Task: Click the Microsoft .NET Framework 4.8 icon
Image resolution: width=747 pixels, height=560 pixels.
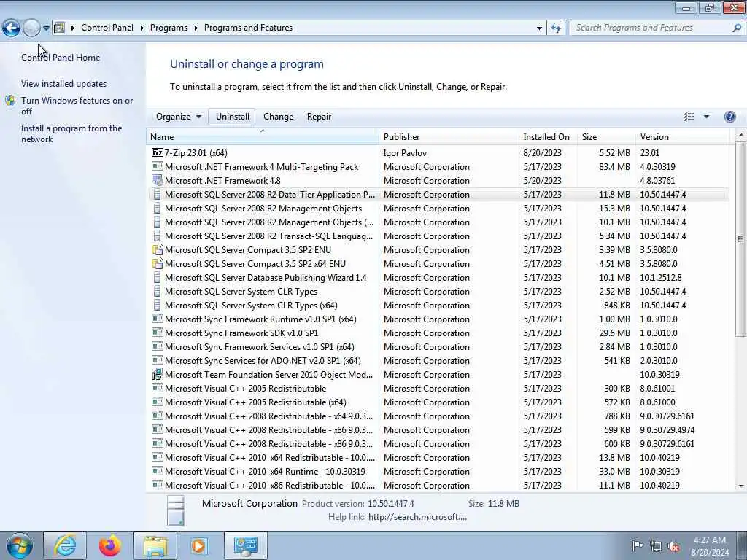Action: (158, 180)
